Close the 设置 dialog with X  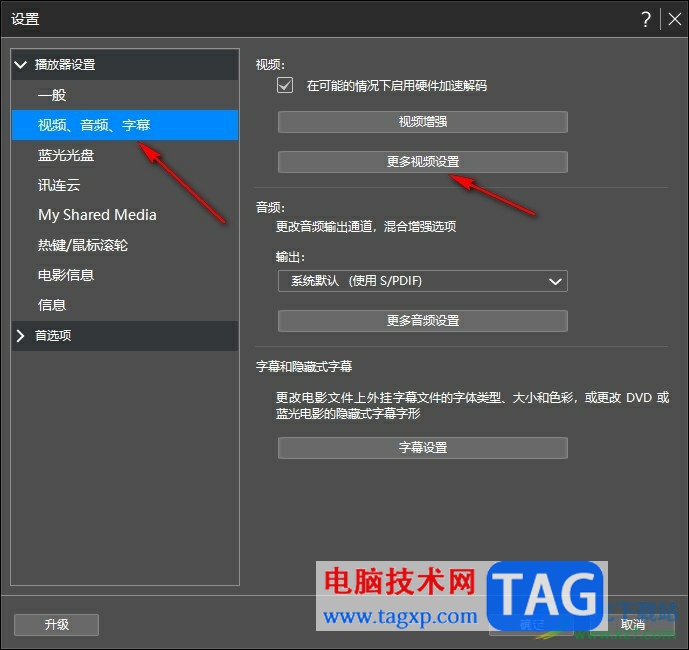point(674,19)
